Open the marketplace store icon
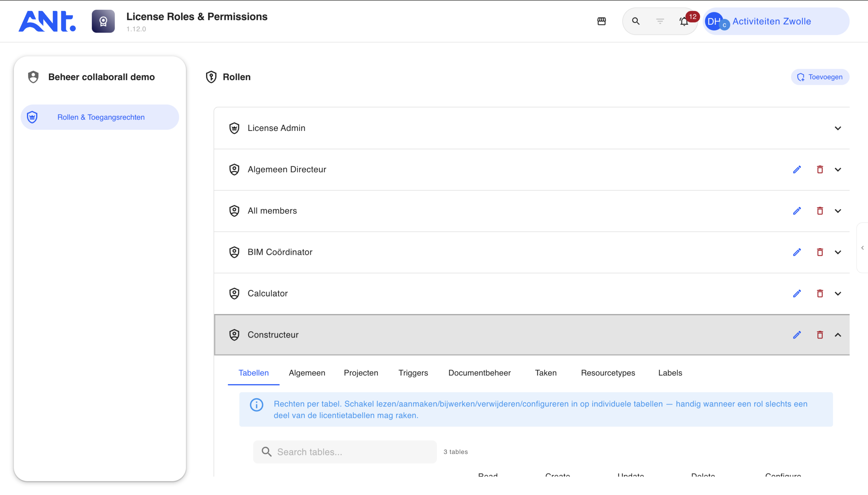The height and width of the screenshot is (495, 868). pyautogui.click(x=601, y=21)
